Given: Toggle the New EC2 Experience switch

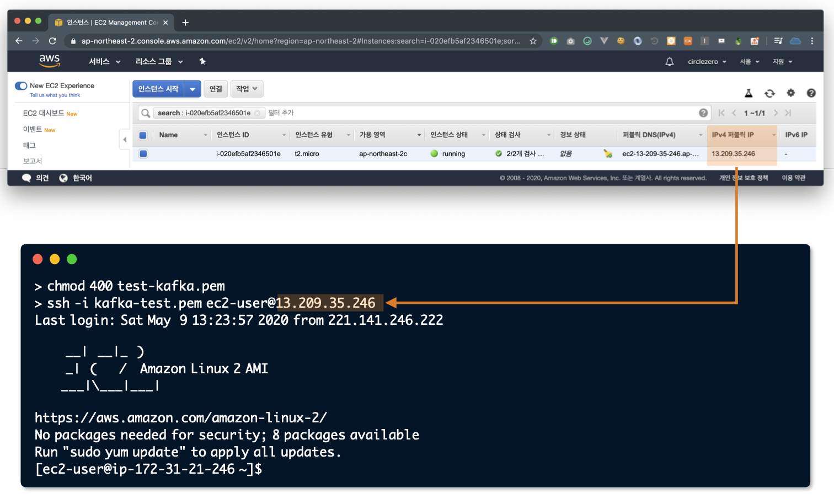Looking at the screenshot, I should click(x=21, y=85).
